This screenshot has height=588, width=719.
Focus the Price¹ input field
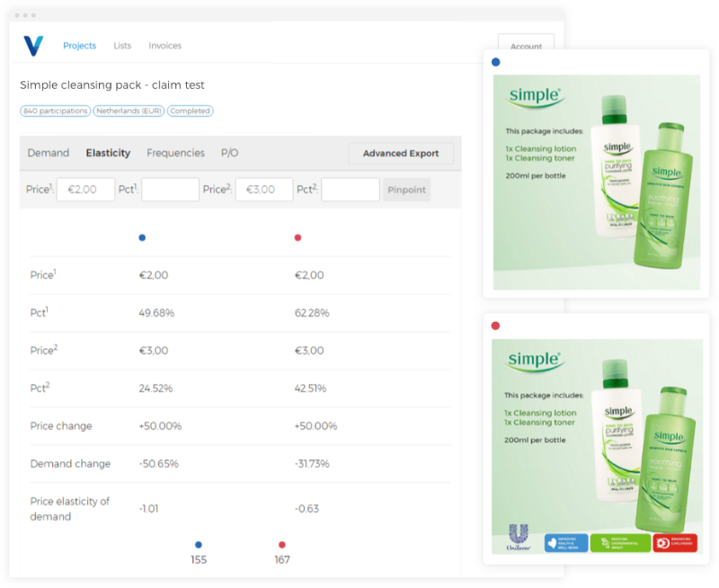[85, 190]
